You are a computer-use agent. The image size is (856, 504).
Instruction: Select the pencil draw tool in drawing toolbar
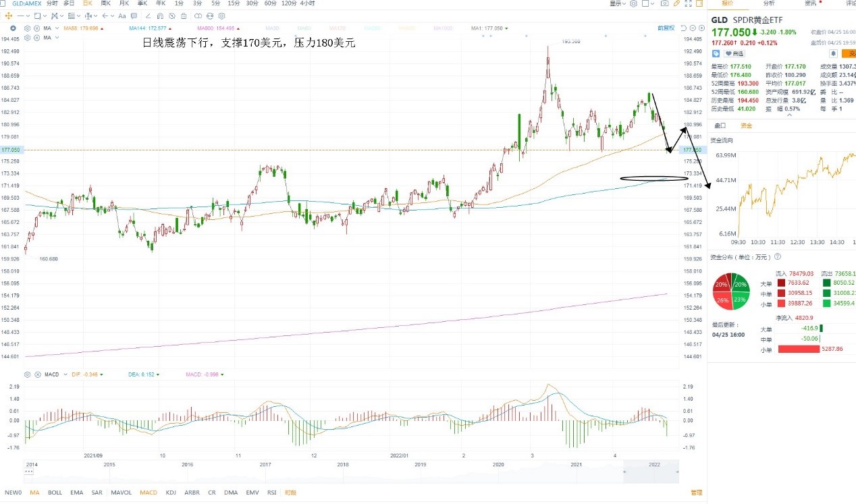point(148,16)
